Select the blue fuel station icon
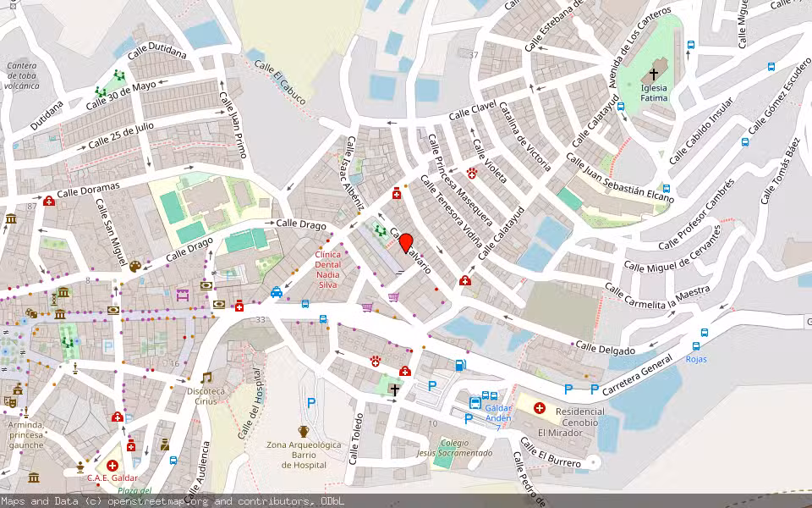 [x=460, y=366]
